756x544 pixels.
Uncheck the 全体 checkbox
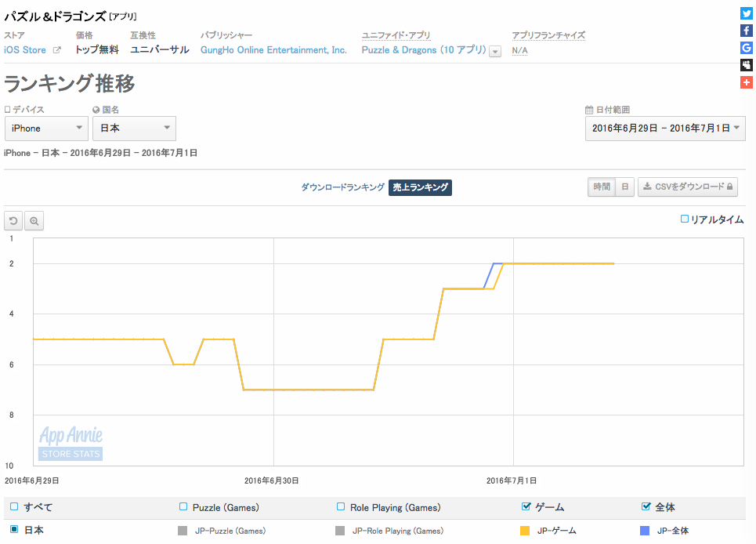(646, 506)
